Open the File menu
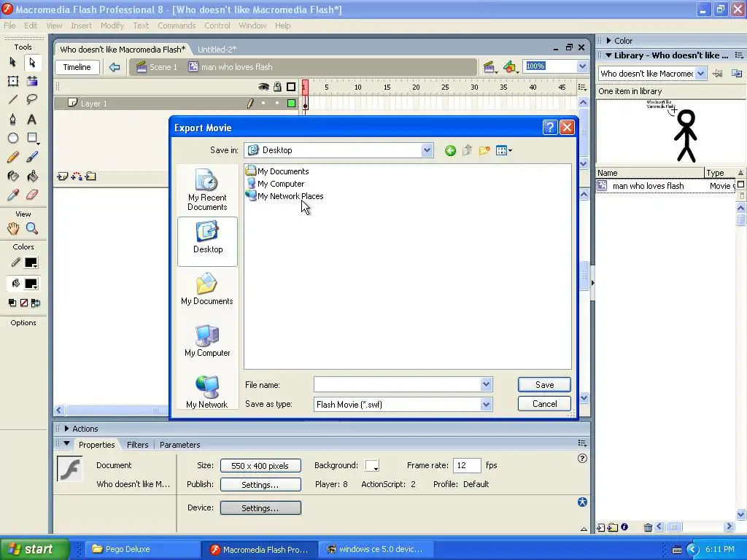The image size is (747, 560). 9,26
